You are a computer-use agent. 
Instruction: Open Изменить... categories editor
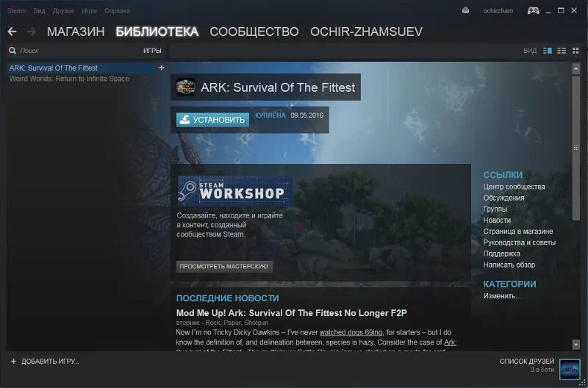[x=502, y=296]
